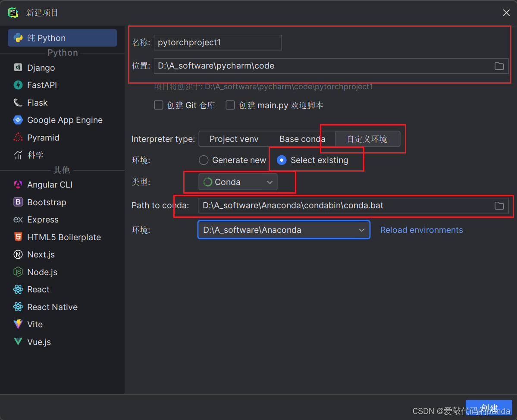
Task: Click the Path to conda input field
Action: 354,206
